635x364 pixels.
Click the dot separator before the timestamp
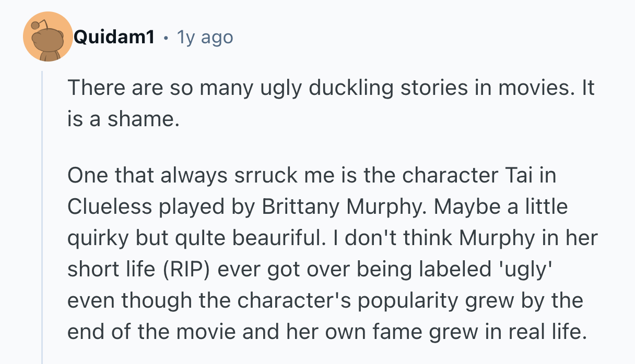click(166, 38)
